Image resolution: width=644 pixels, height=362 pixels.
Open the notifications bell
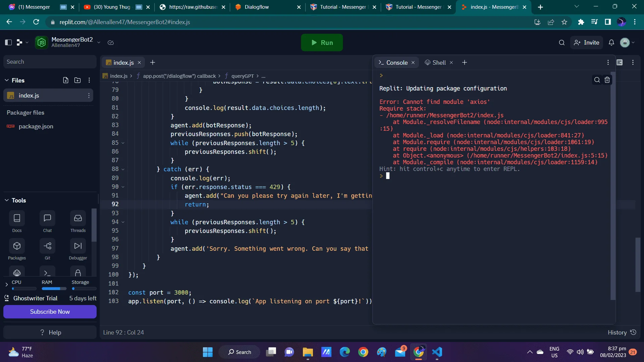pyautogui.click(x=611, y=43)
